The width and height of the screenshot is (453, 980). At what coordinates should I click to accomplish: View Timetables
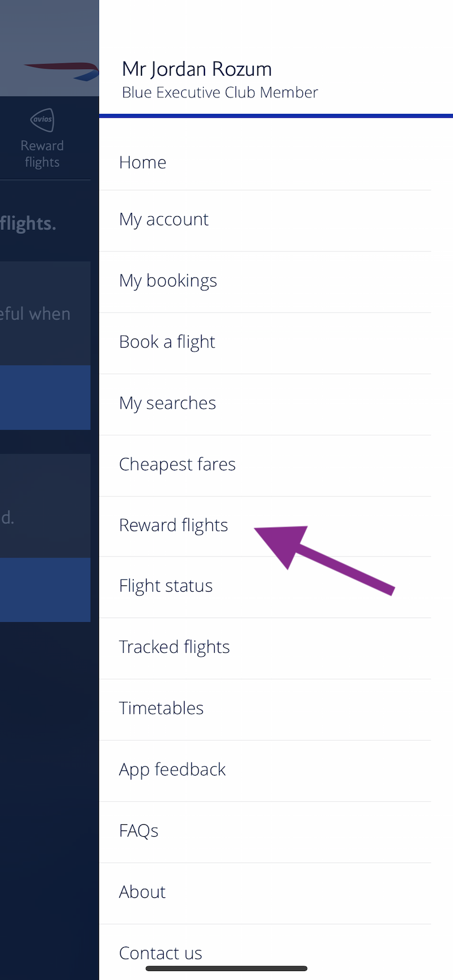(x=265, y=709)
